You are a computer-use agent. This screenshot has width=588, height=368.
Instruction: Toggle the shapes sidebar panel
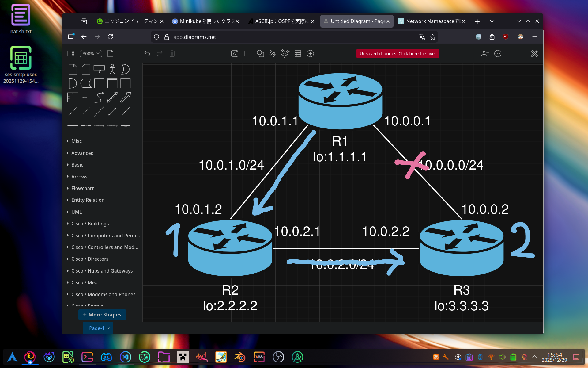click(x=71, y=54)
